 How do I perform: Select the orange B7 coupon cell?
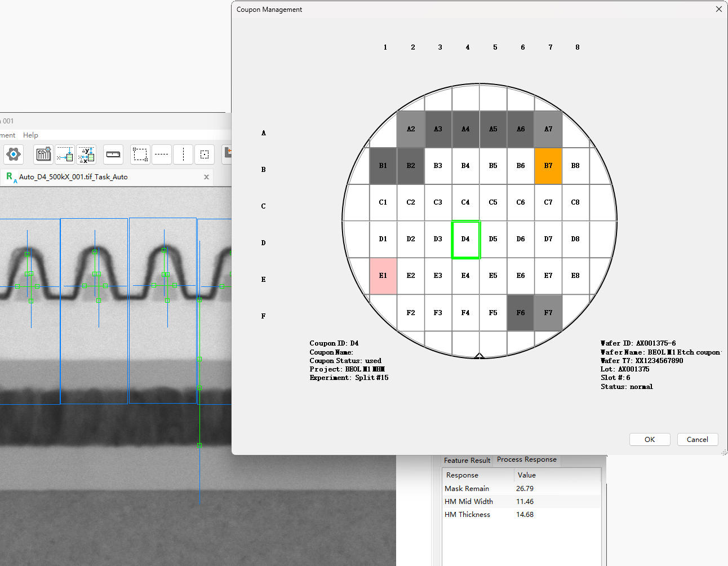(x=548, y=166)
